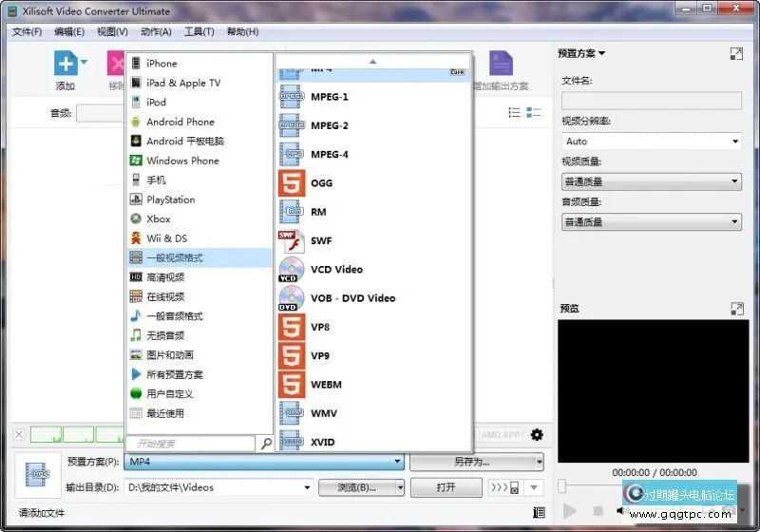Click the Open (打开) button
Viewport: 760px width, 532px height.
(446, 487)
